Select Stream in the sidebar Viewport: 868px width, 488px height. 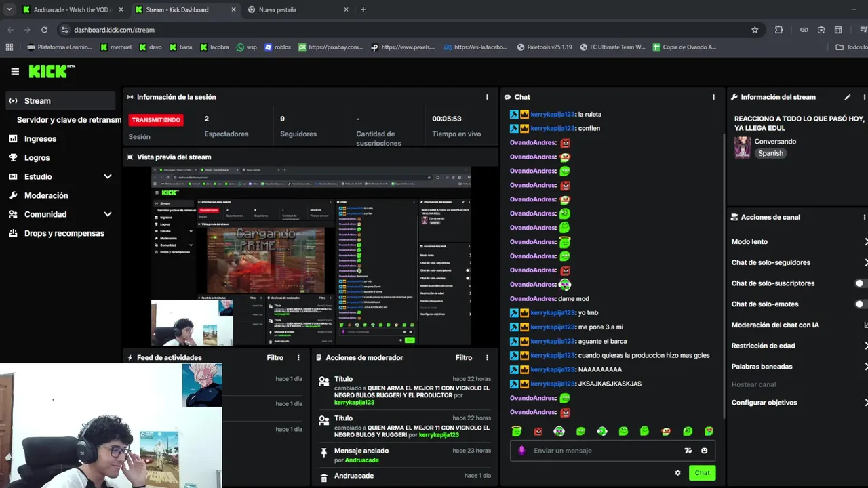[x=60, y=101]
